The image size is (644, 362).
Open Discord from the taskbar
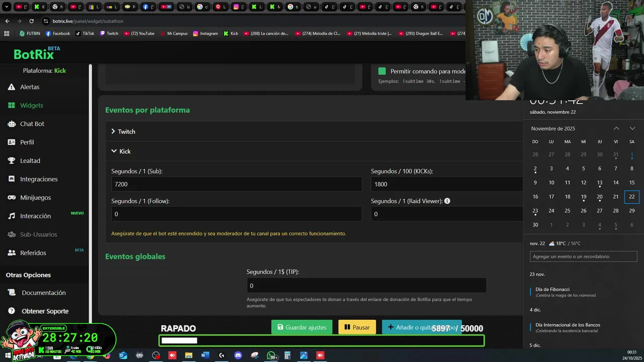tap(238, 355)
